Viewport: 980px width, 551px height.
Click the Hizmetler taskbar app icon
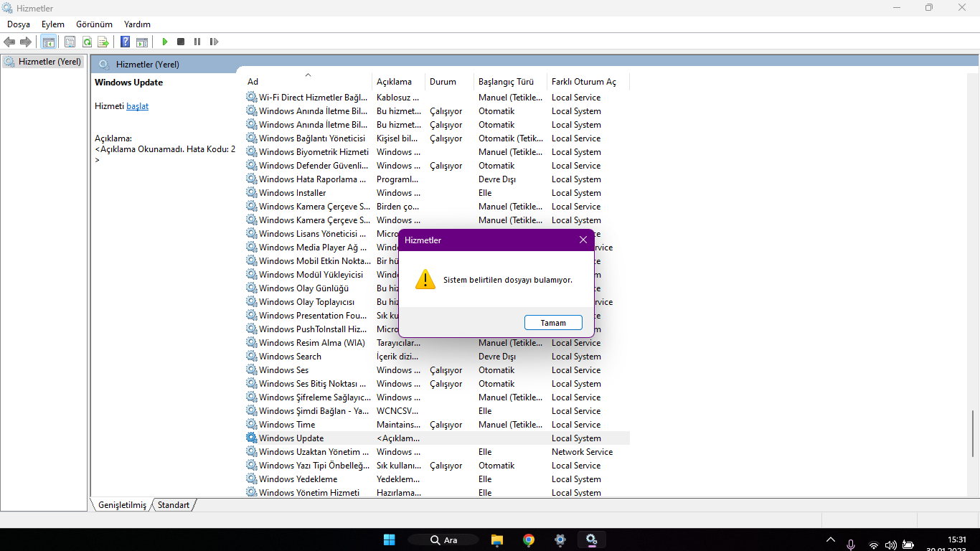[591, 540]
